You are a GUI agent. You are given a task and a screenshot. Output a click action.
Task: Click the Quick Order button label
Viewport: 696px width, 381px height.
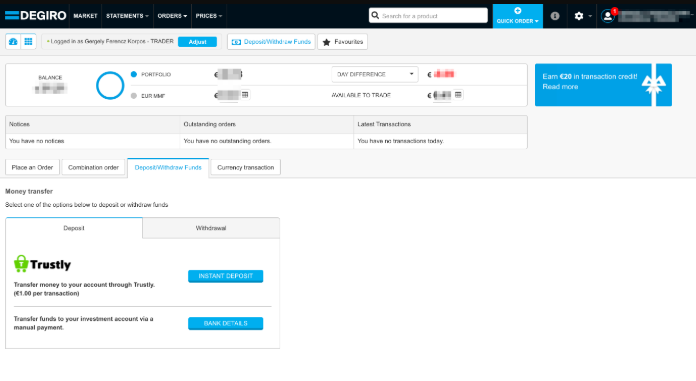[518, 21]
